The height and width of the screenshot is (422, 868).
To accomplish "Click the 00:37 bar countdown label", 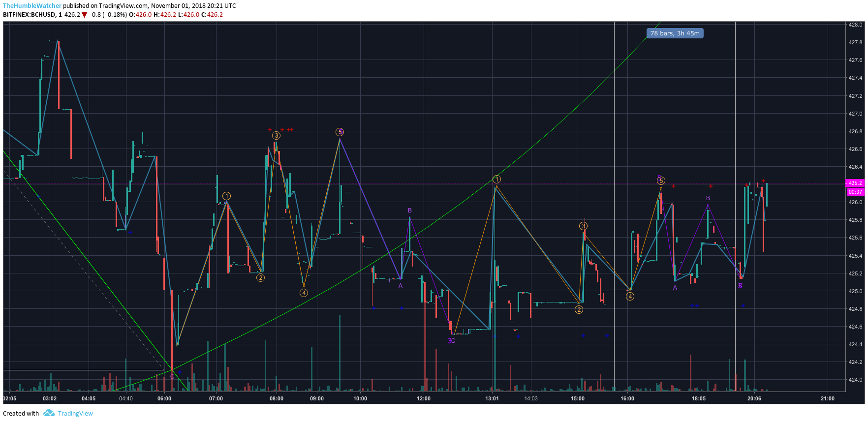I will pyautogui.click(x=855, y=192).
